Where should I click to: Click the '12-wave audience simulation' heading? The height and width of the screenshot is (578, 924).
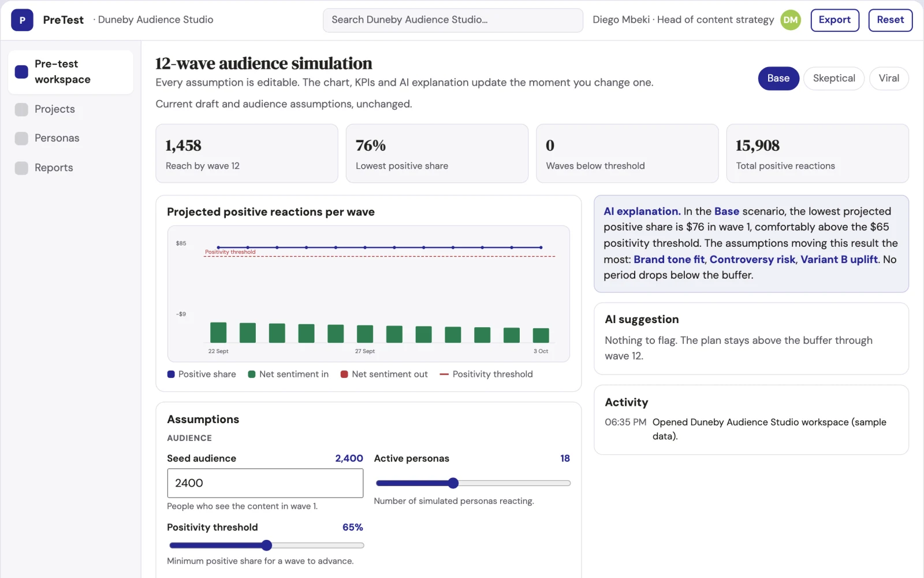tap(264, 63)
